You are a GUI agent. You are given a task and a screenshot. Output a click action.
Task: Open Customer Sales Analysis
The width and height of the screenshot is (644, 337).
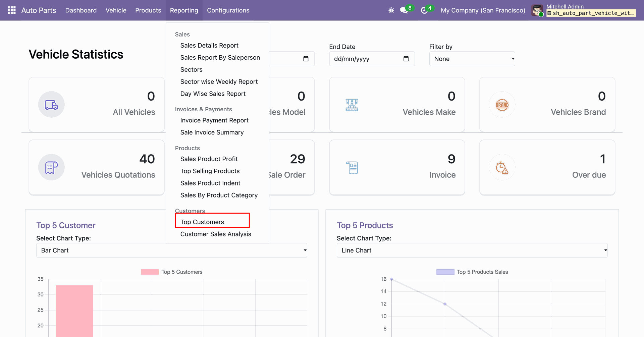pos(216,234)
